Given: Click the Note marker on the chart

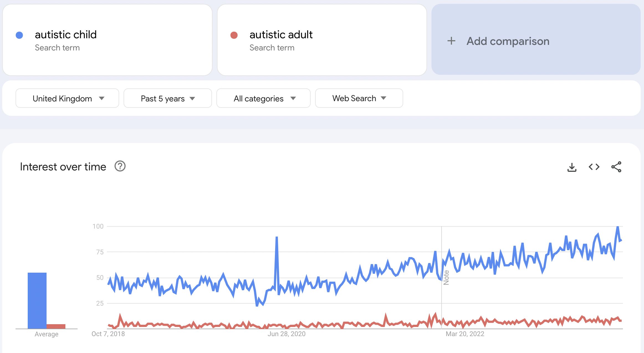Looking at the screenshot, I should (446, 277).
